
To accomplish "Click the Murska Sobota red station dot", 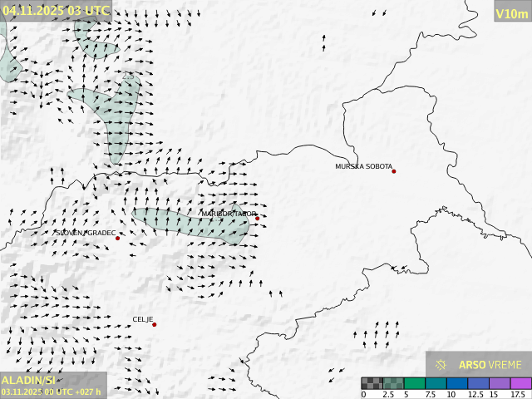I will [394, 171].
